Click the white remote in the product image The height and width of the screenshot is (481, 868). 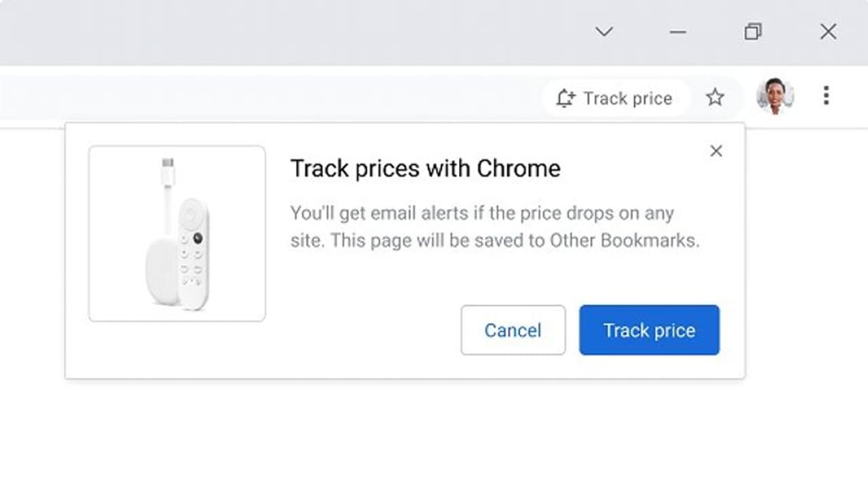[x=193, y=254]
